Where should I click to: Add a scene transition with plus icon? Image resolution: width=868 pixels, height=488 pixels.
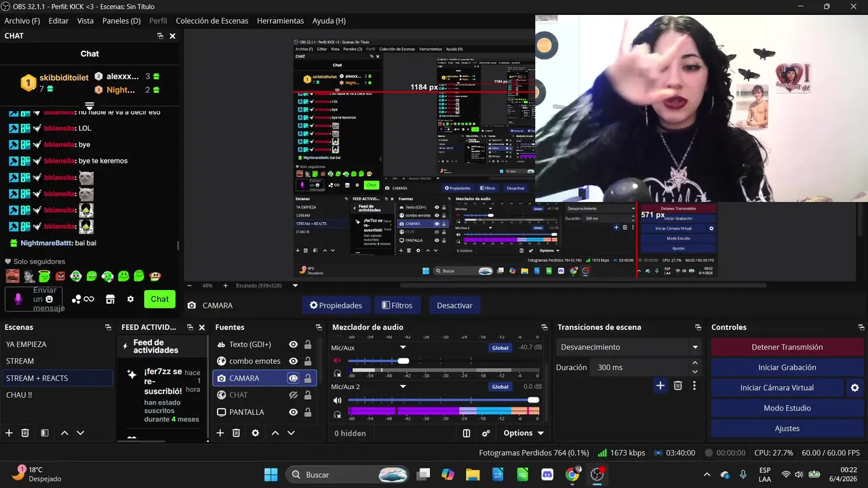660,386
